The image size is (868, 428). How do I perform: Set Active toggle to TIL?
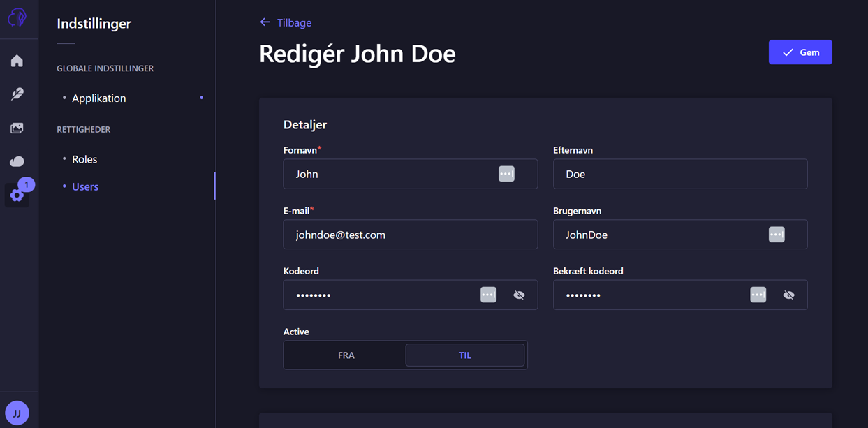pos(464,355)
